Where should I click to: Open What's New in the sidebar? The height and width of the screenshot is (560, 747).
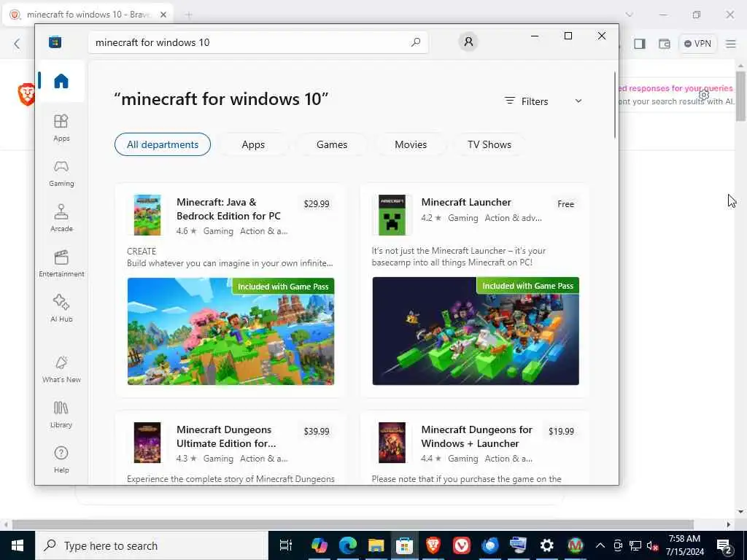tap(61, 370)
